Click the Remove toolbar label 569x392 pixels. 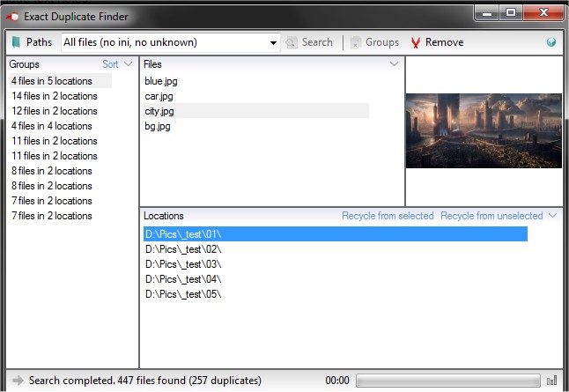tap(444, 42)
